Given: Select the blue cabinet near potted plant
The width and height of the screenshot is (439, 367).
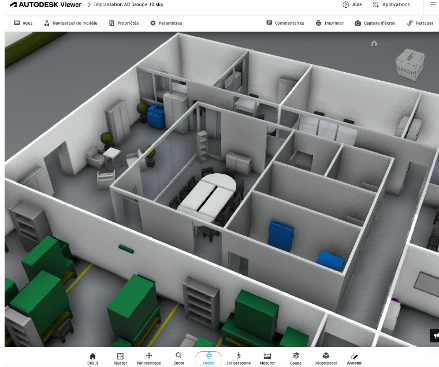Looking at the screenshot, I should 155,117.
